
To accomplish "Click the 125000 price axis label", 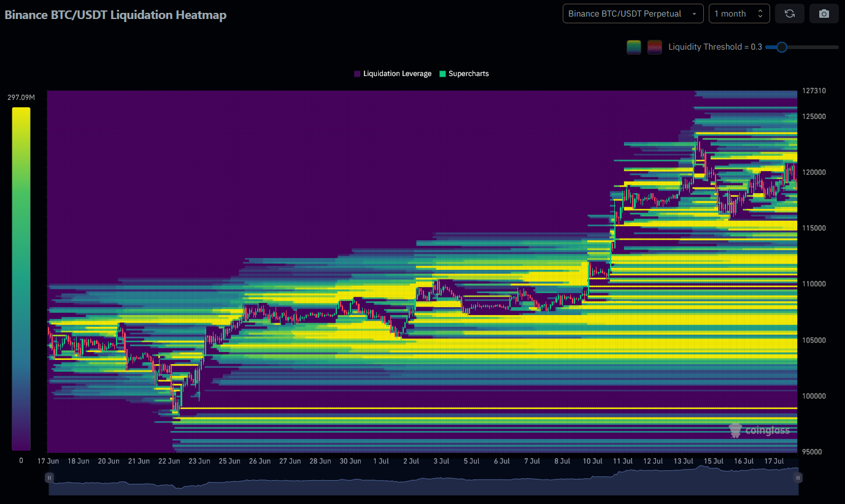I will click(813, 116).
